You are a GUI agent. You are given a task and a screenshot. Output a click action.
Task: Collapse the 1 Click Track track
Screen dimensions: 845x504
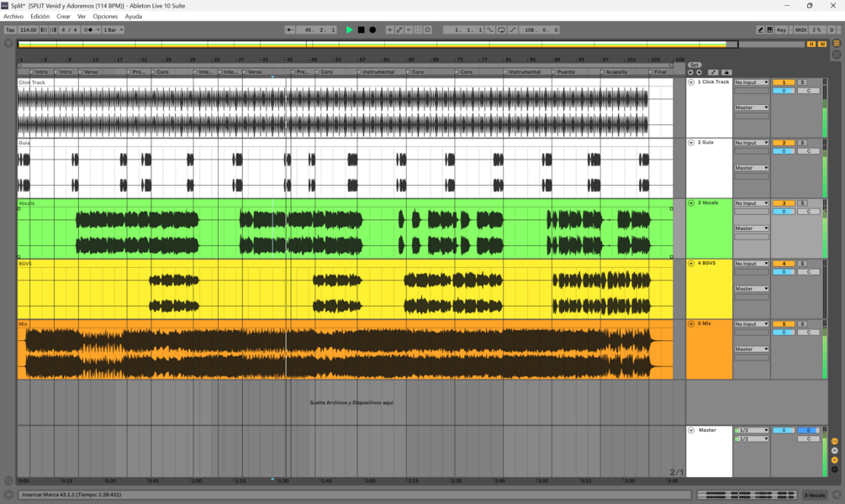point(691,82)
